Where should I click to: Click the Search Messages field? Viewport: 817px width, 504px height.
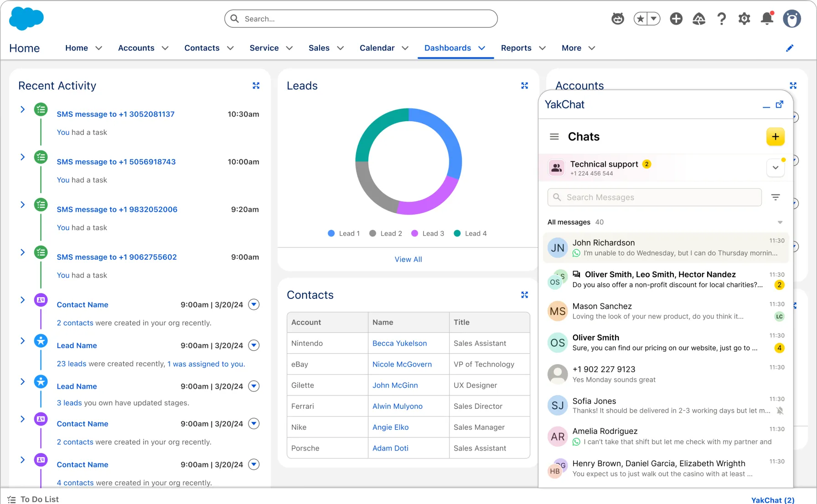[x=655, y=197]
